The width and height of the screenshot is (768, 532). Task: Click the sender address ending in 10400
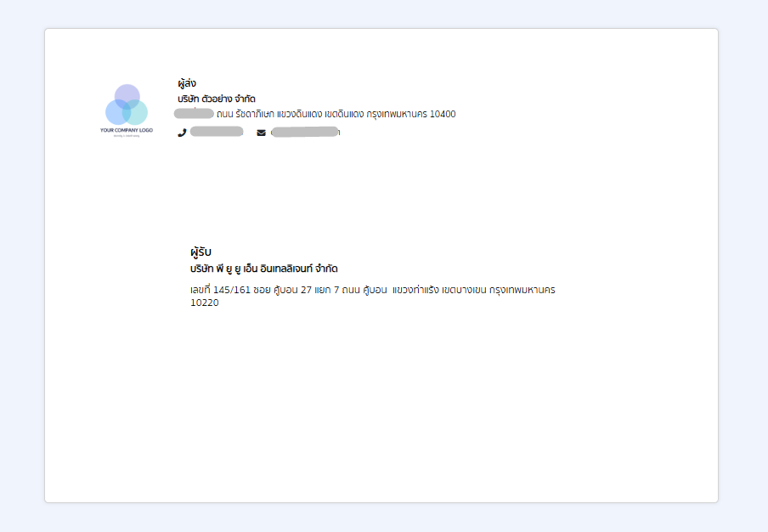pos(315,114)
